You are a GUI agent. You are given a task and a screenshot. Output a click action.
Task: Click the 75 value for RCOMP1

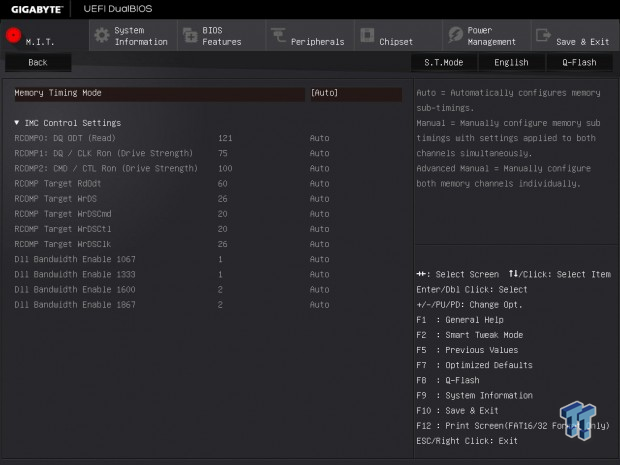coord(223,153)
